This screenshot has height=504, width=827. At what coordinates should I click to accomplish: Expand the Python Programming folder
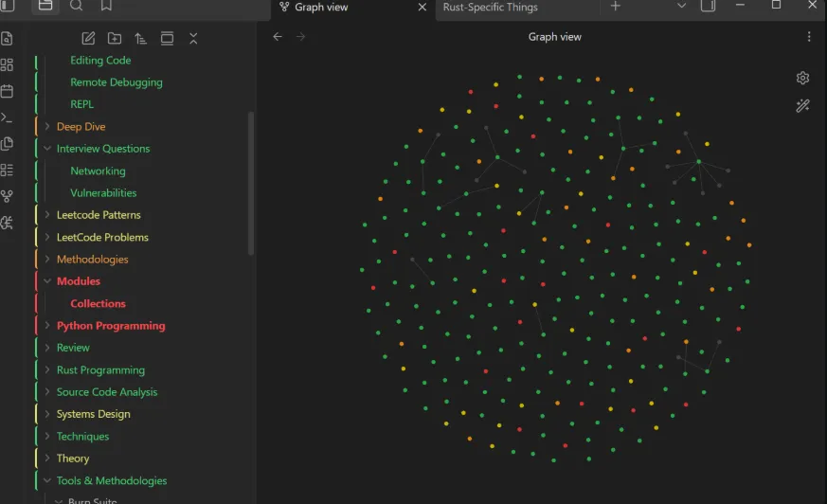(x=47, y=325)
